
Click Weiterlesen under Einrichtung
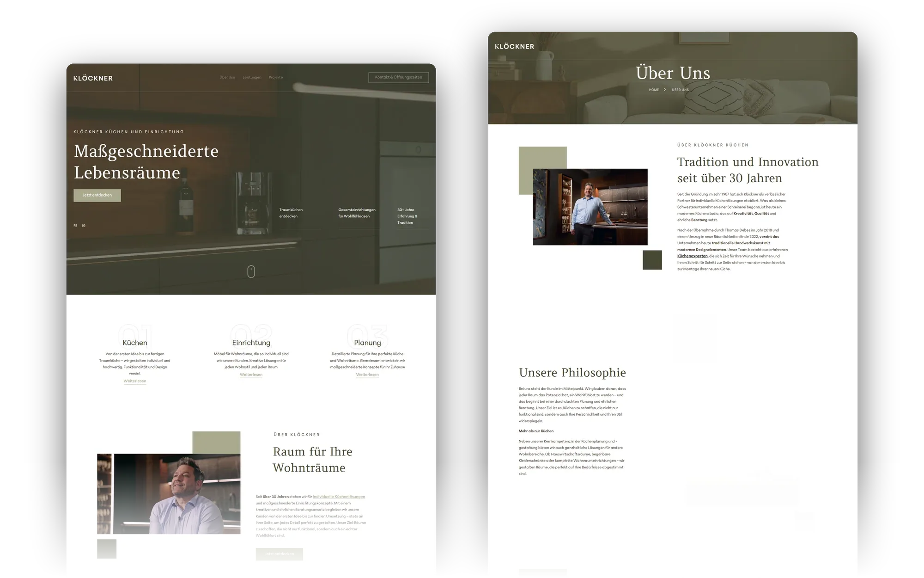pos(251,375)
